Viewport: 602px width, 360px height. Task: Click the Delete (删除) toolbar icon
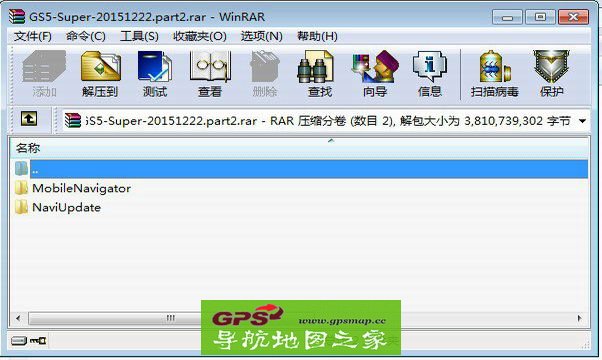click(265, 74)
